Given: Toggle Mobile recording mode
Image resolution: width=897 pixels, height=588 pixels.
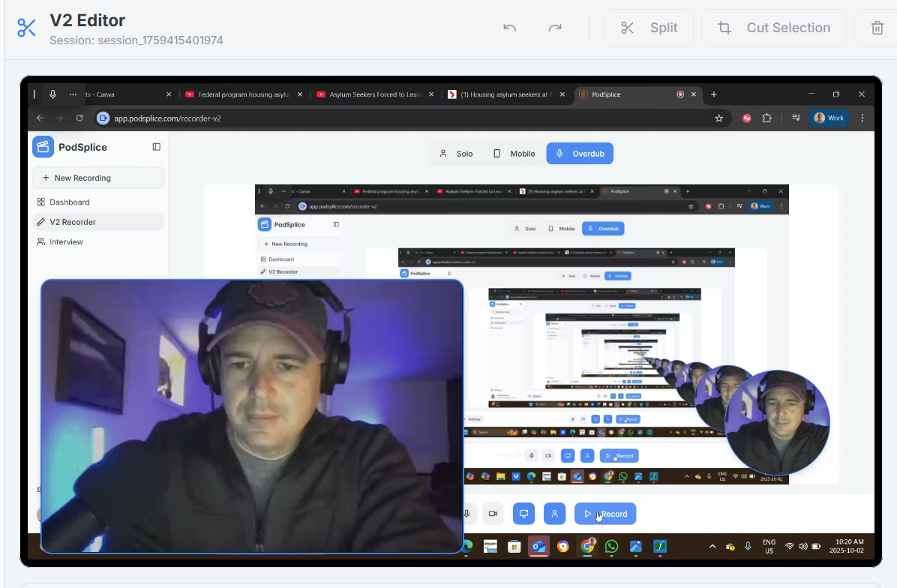Looking at the screenshot, I should [x=514, y=153].
